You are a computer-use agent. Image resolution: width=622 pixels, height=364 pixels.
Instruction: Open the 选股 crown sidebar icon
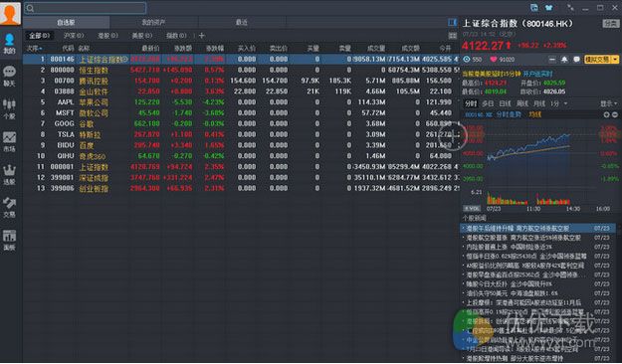pos(9,174)
